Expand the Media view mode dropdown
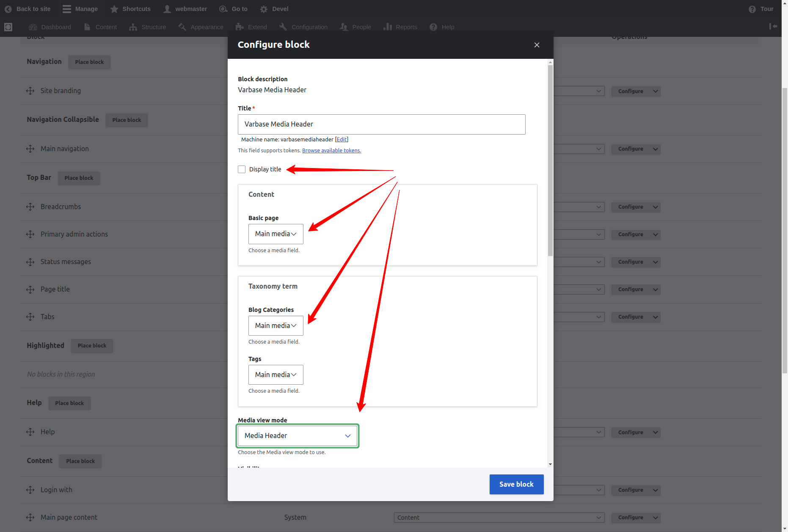This screenshot has height=532, width=788. coord(297,436)
